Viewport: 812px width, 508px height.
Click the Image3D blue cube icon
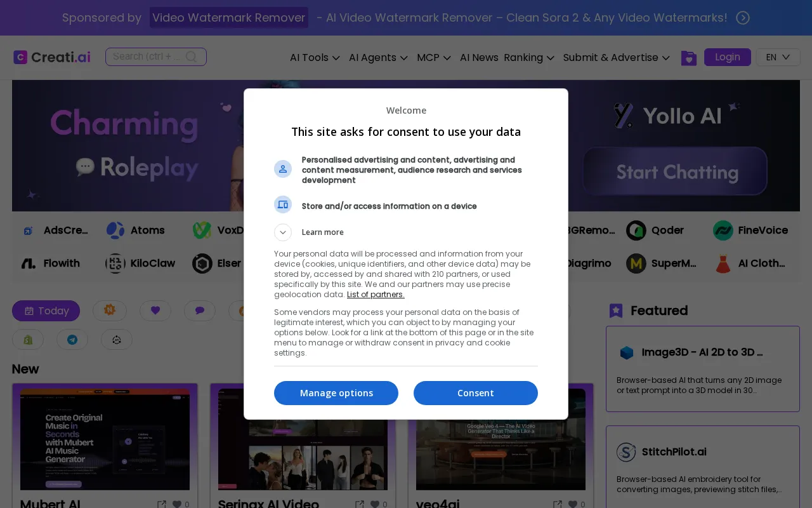tap(627, 352)
